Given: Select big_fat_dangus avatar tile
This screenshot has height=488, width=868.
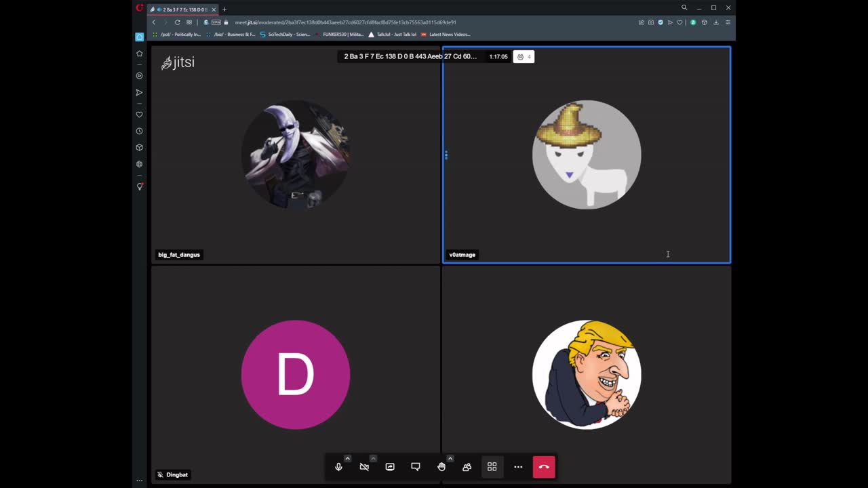Looking at the screenshot, I should pos(296,155).
